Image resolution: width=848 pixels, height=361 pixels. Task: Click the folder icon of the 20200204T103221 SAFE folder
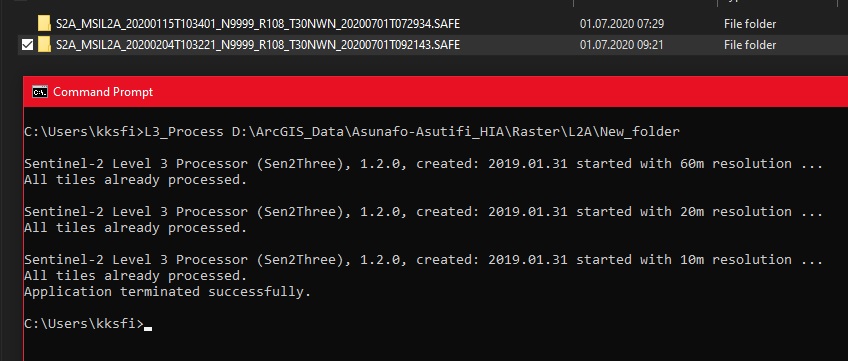coord(44,45)
